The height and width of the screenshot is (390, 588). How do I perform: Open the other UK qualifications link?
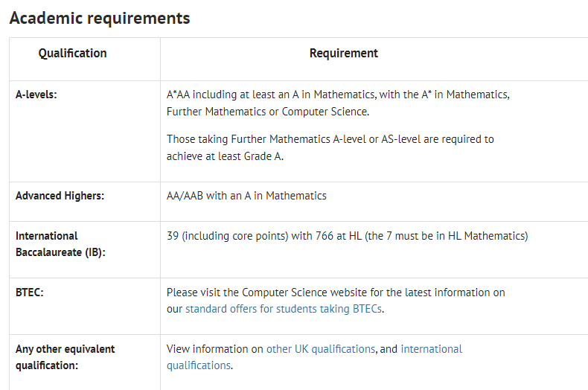click(x=321, y=349)
